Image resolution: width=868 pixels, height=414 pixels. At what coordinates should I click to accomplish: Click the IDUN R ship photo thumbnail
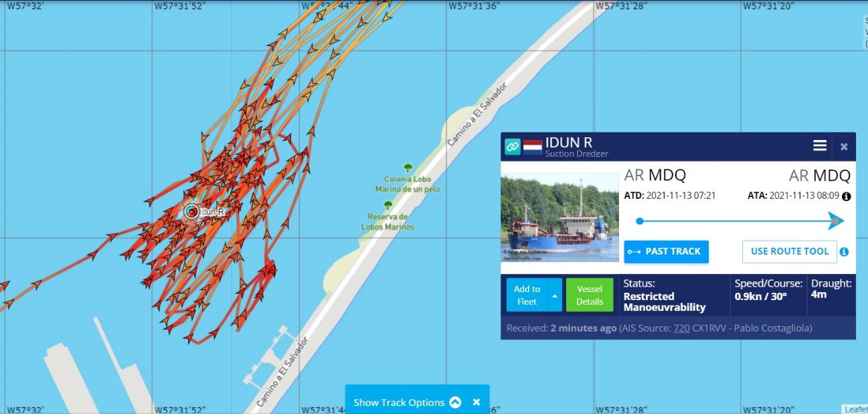(559, 217)
